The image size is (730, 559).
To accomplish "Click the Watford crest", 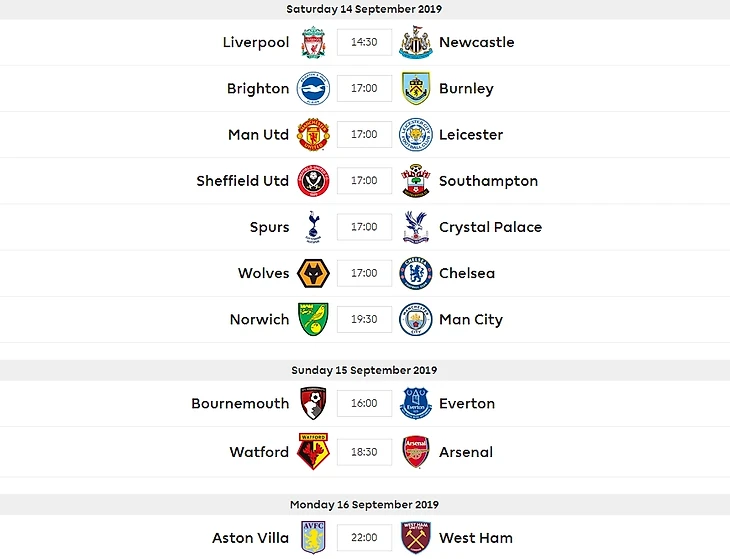I will [x=313, y=452].
